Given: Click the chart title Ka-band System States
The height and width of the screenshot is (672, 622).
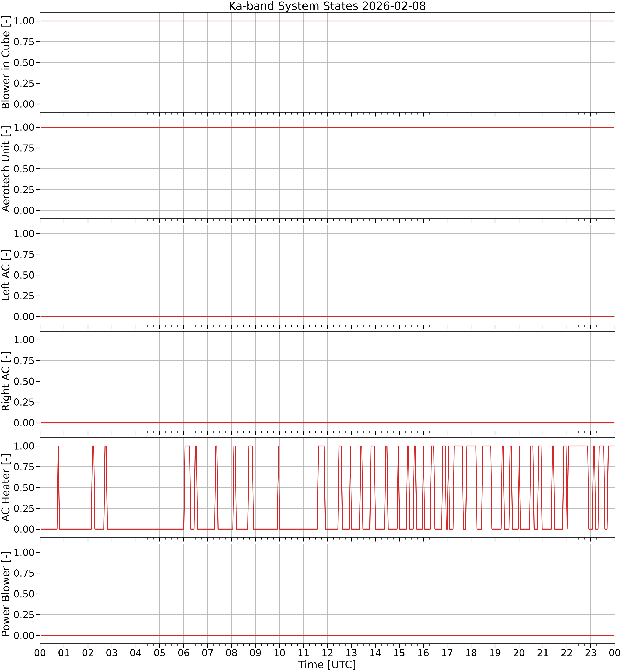Looking at the screenshot, I should (327, 6).
